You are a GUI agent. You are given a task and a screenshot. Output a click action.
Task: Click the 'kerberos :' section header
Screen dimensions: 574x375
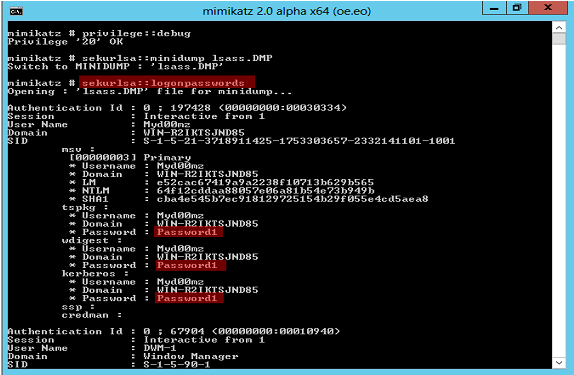click(x=95, y=274)
